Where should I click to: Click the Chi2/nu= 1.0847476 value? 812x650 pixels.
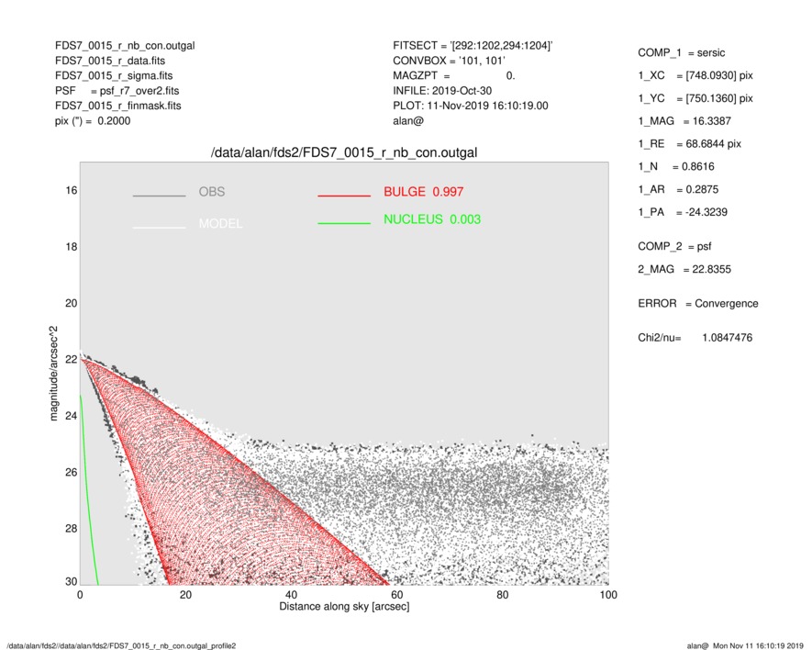click(695, 338)
